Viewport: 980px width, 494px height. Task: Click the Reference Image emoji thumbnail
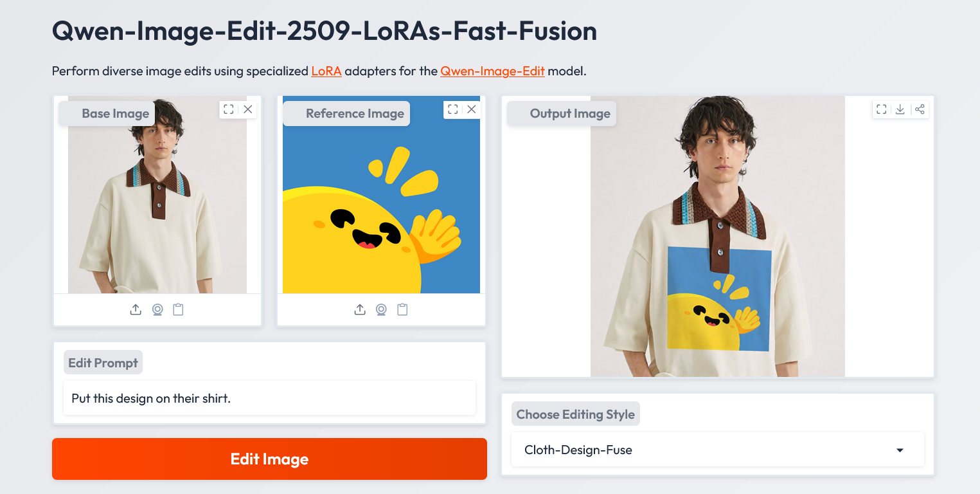pos(381,206)
